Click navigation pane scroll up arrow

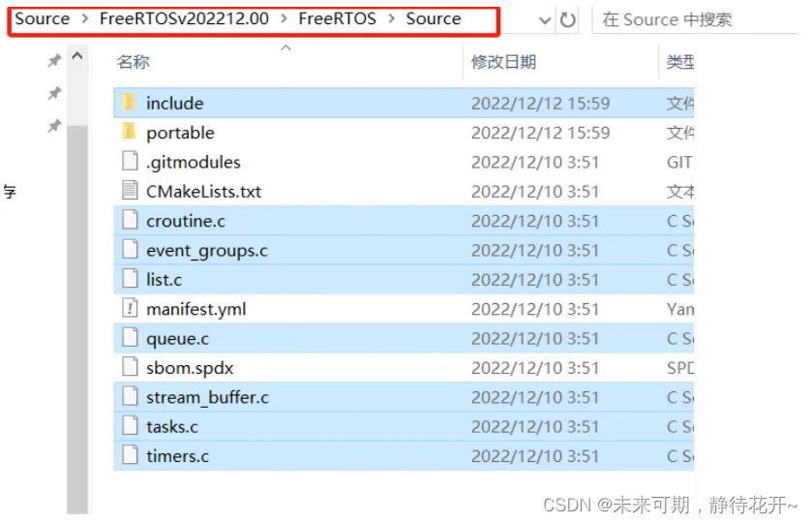[77, 56]
